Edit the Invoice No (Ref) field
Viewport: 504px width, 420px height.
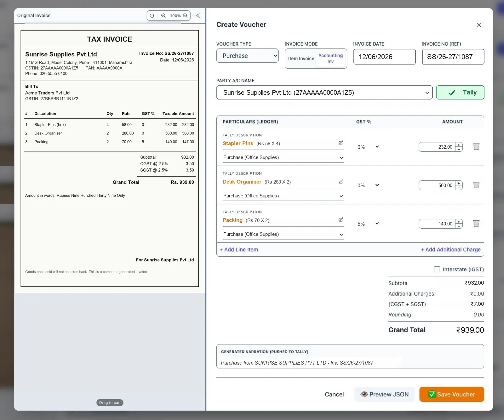click(453, 57)
